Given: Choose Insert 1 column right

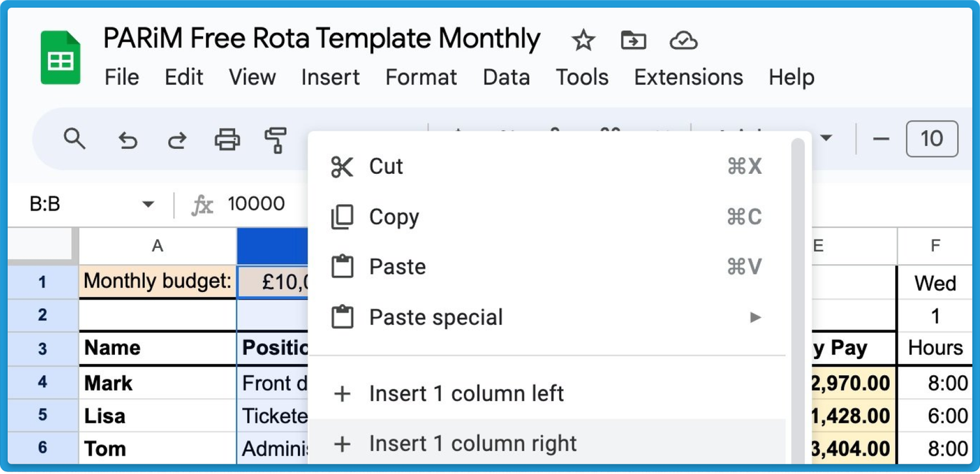Looking at the screenshot, I should (472, 443).
